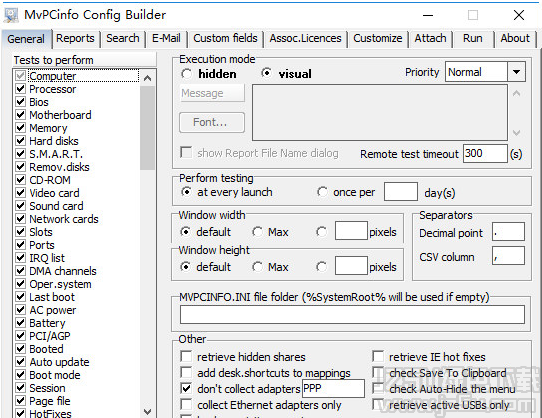The height and width of the screenshot is (418, 542).
Task: Click the MvPCinfo app icon in title bar
Action: pyautogui.click(x=11, y=15)
